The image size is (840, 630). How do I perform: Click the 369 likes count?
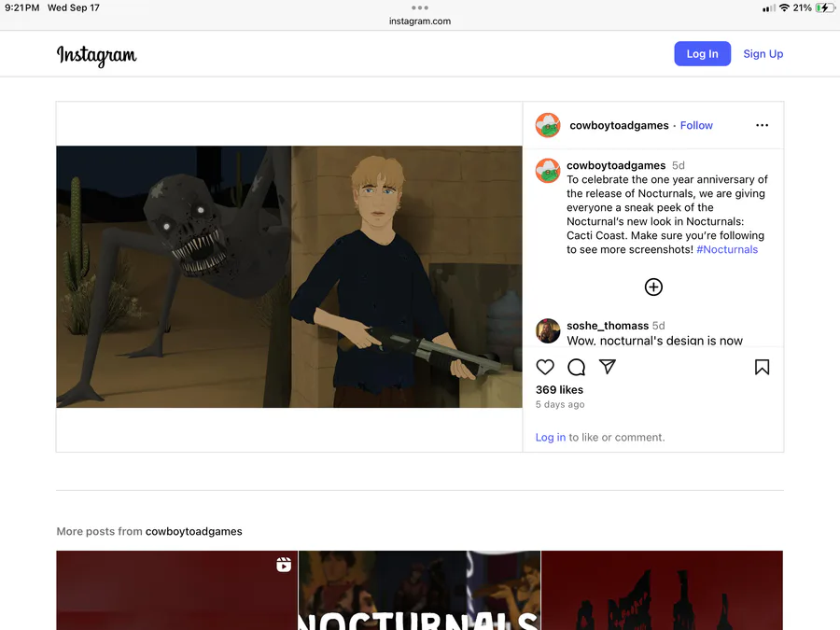(x=559, y=390)
